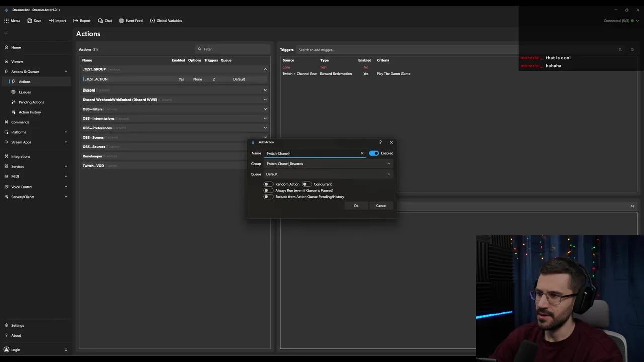Click the Import toolbar icon
644x362 pixels.
pyautogui.click(x=51, y=21)
